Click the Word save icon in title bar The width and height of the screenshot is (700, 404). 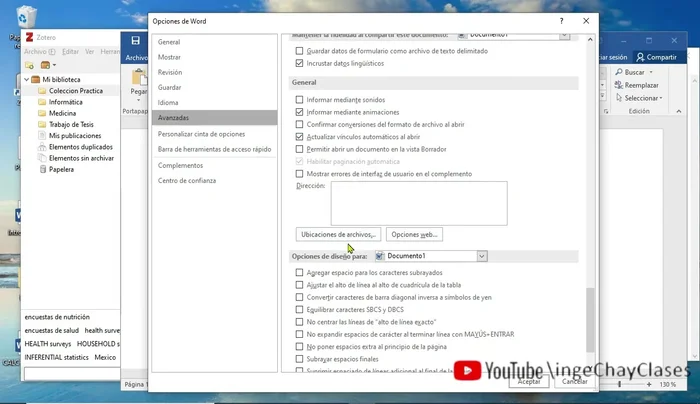coord(135,40)
